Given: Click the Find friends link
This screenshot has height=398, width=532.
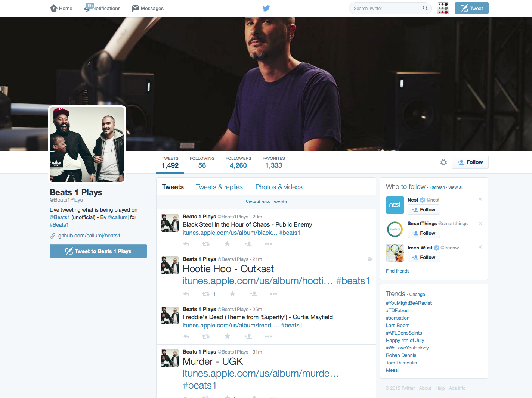Looking at the screenshot, I should [x=398, y=271].
